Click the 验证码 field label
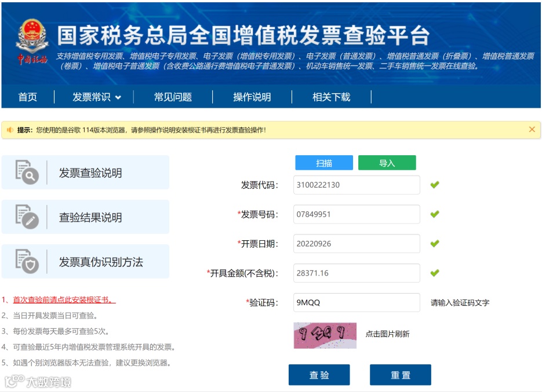542x392 pixels. 261,303
